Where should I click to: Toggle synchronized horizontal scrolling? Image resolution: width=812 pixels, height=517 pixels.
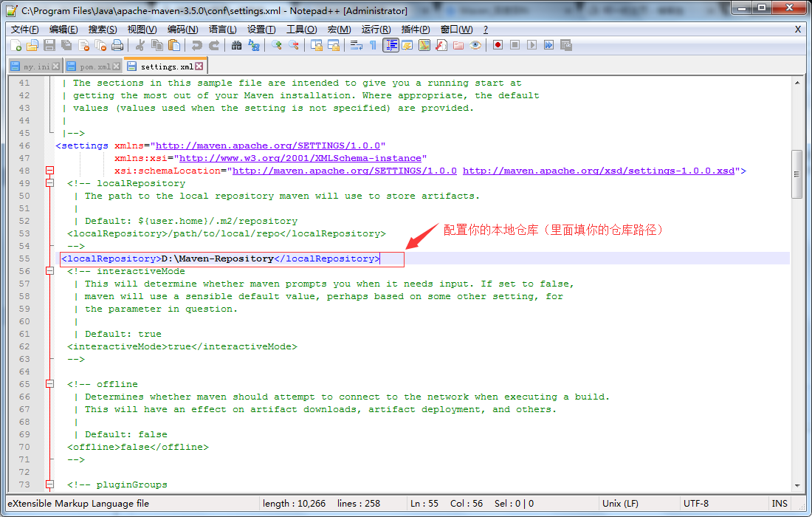pos(334,46)
